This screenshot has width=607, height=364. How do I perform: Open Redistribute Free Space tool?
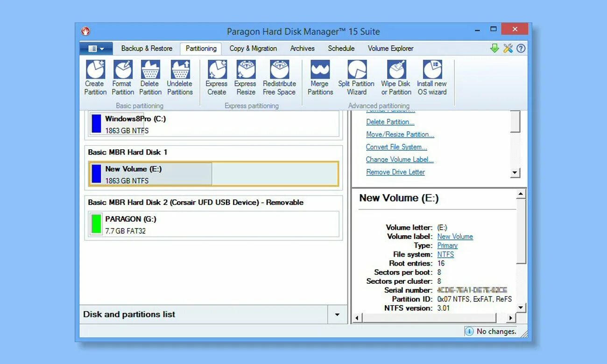(279, 78)
